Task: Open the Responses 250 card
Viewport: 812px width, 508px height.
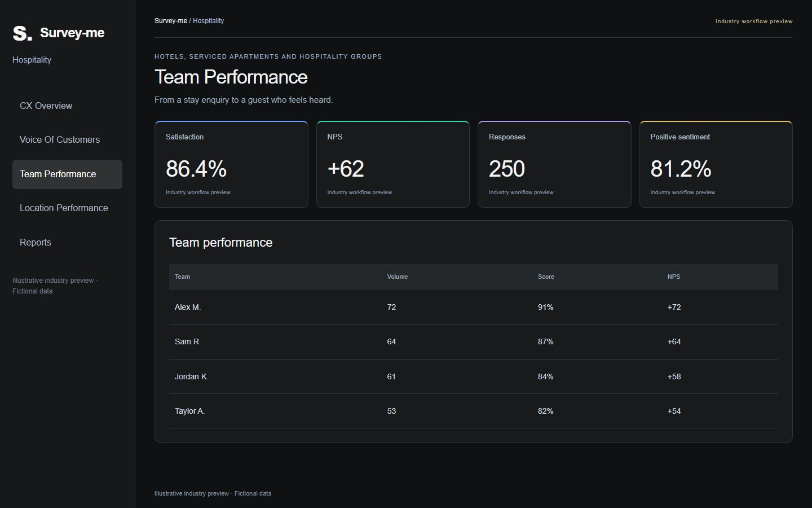Action: [554, 164]
